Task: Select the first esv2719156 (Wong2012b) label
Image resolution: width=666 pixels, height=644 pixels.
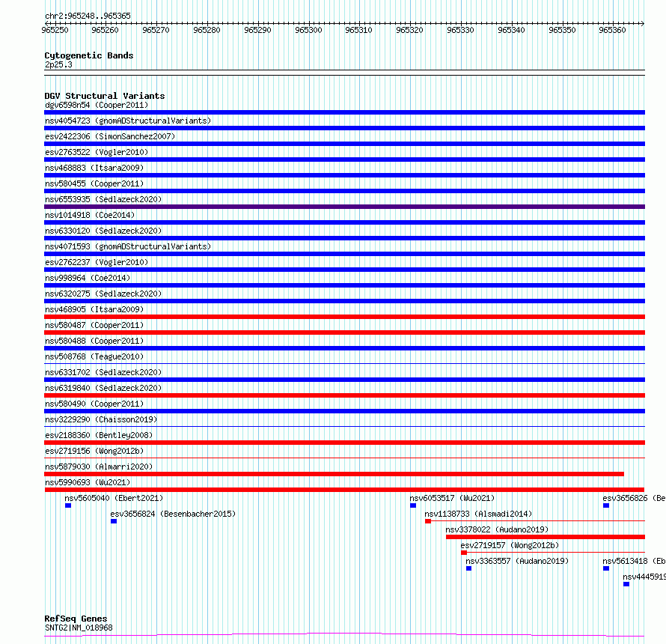Action: pos(94,451)
